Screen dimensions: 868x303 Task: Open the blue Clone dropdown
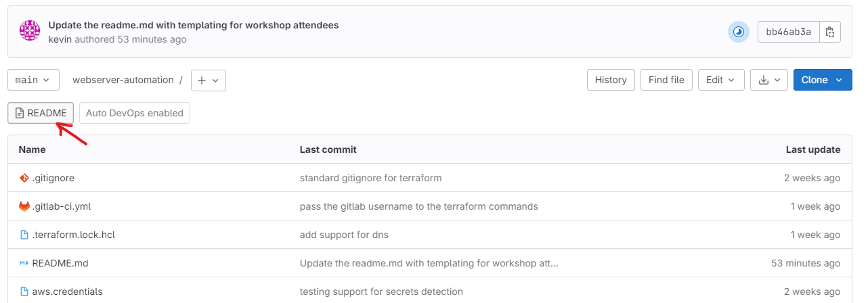(x=823, y=80)
